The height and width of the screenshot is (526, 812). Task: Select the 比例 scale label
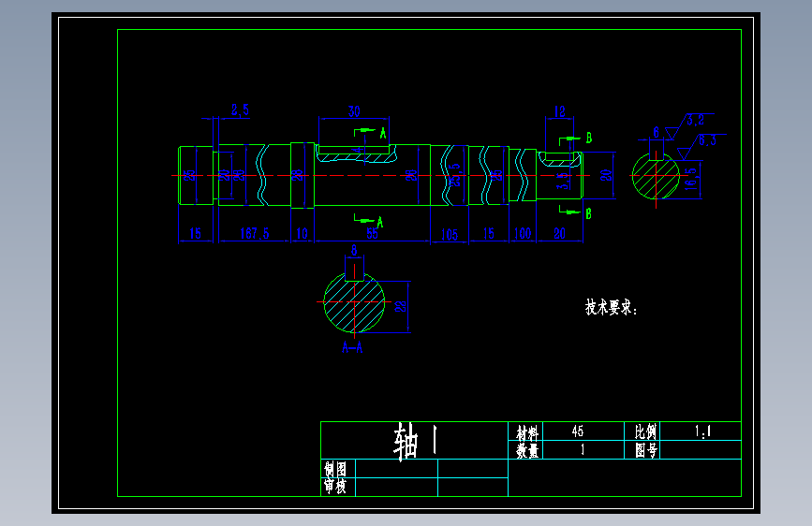point(646,431)
